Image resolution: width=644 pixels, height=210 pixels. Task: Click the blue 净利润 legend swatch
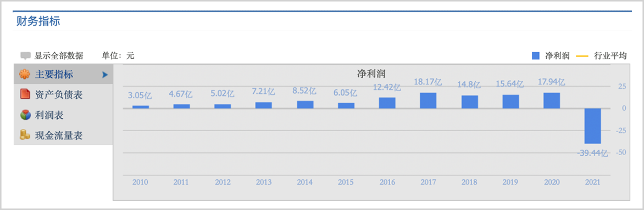click(x=536, y=56)
